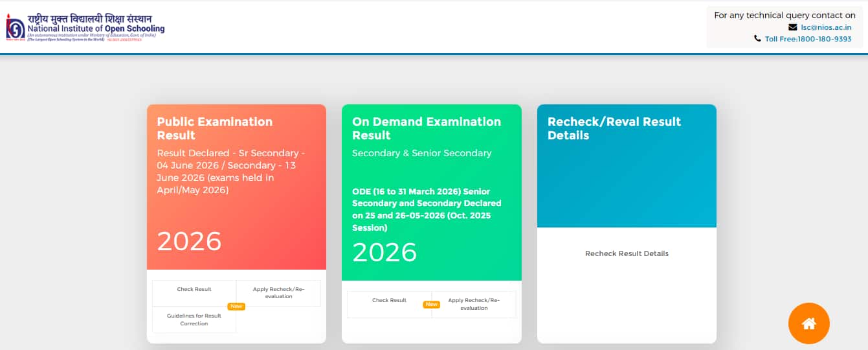This screenshot has width=868, height=350.
Task: Click the New badge in Public Examination card
Action: tap(236, 306)
